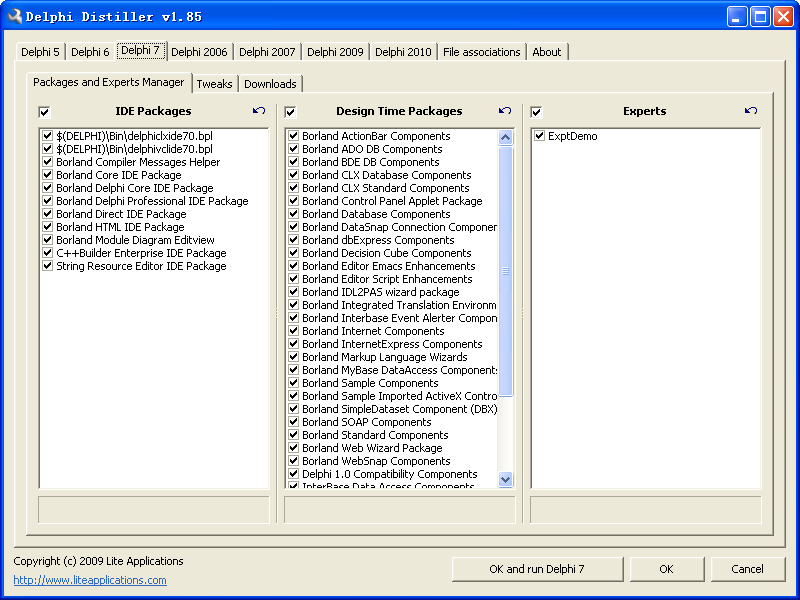Select Borland Markup Language Wizards text
Viewport: 800px width, 600px height.
385,357
